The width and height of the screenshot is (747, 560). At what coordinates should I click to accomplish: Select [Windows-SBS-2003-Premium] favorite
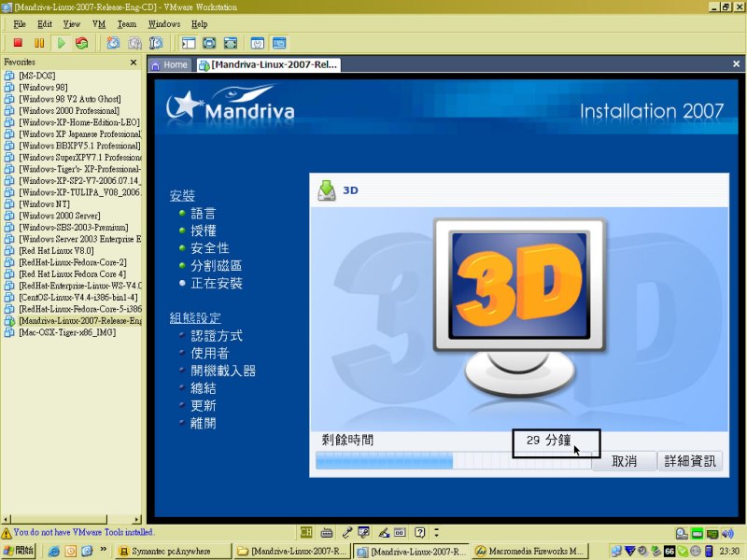74,227
